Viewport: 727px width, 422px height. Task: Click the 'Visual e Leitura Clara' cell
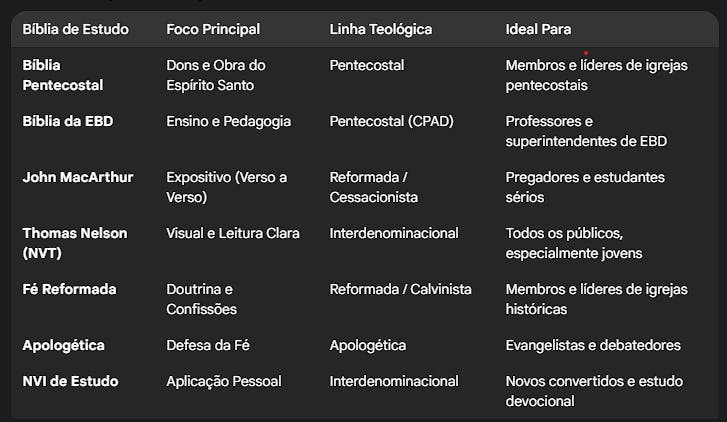tap(233, 233)
